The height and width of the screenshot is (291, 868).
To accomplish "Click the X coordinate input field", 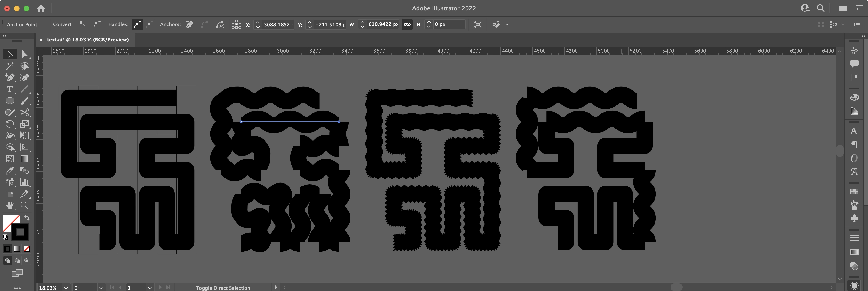I will coord(278,24).
